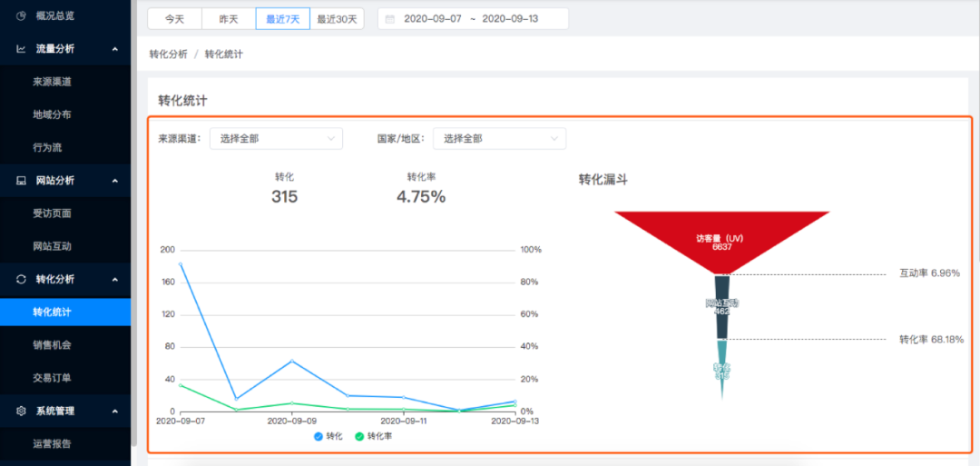Click the 转化漏斗 chart title

click(603, 180)
